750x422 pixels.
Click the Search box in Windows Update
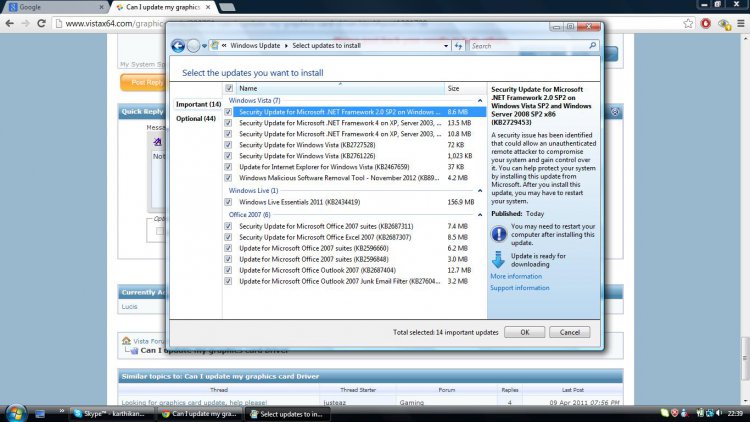click(529, 46)
